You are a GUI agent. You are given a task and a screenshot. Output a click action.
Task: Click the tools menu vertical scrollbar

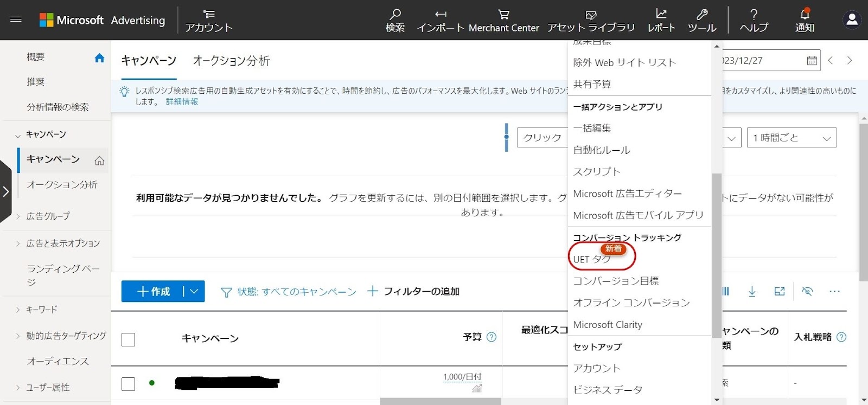(717, 255)
